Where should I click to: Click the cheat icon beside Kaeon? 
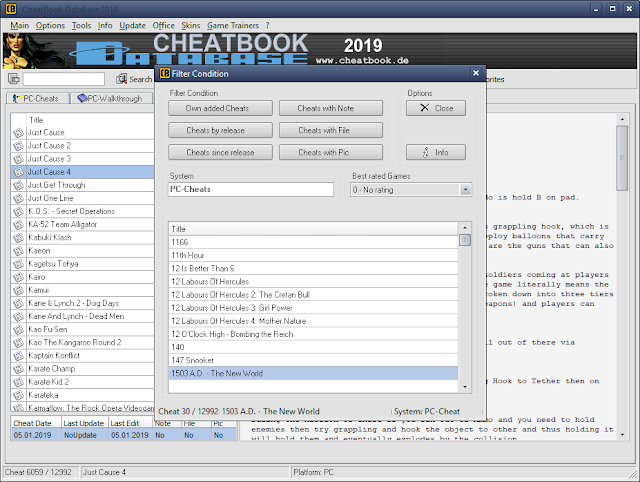18,251
